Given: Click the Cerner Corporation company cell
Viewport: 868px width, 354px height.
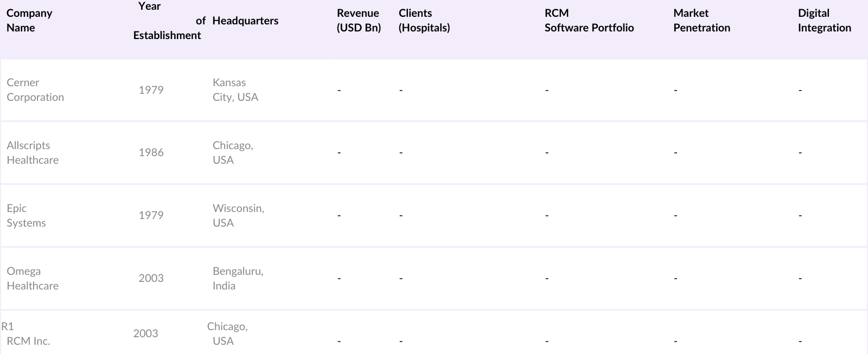Looking at the screenshot, I should click(35, 90).
